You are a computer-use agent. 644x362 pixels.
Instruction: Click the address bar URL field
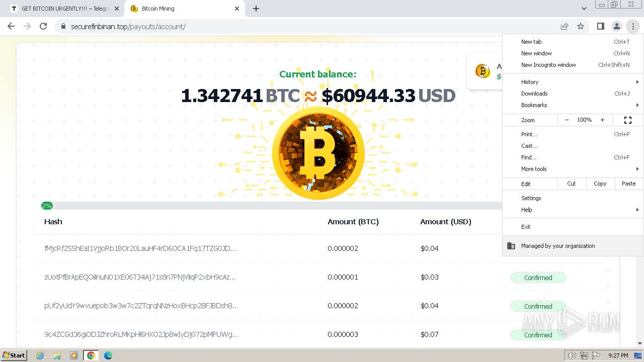click(312, 26)
